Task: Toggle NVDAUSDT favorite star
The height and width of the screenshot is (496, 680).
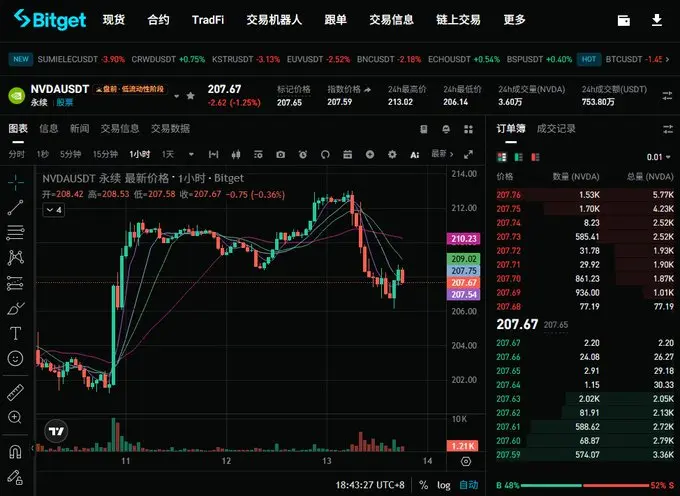Action: point(190,95)
